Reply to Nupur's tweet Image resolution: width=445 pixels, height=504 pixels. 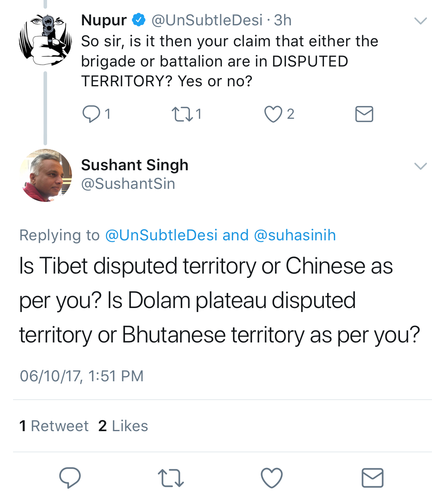pos(91,114)
